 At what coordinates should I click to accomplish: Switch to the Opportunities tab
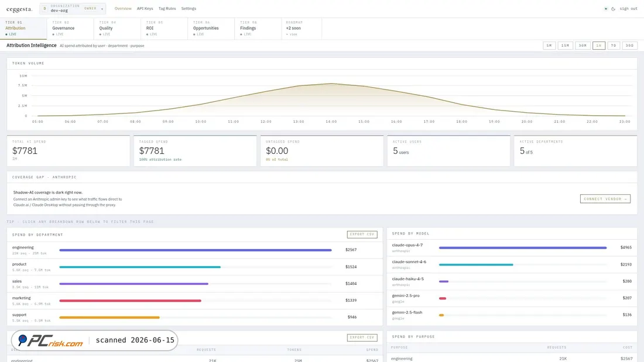[211, 28]
